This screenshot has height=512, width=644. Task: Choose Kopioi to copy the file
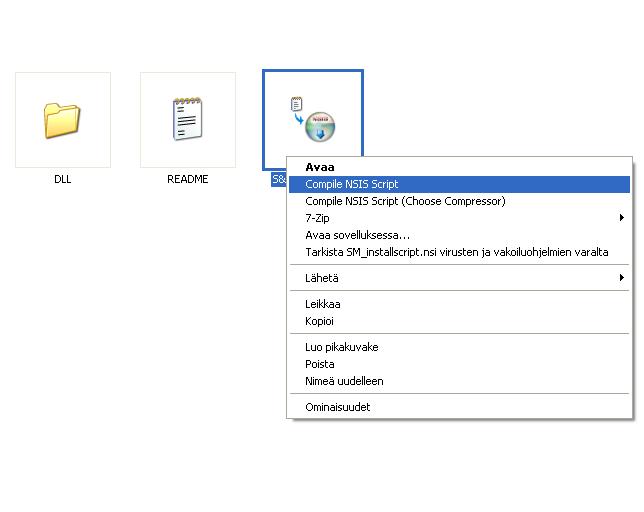tap(459, 321)
